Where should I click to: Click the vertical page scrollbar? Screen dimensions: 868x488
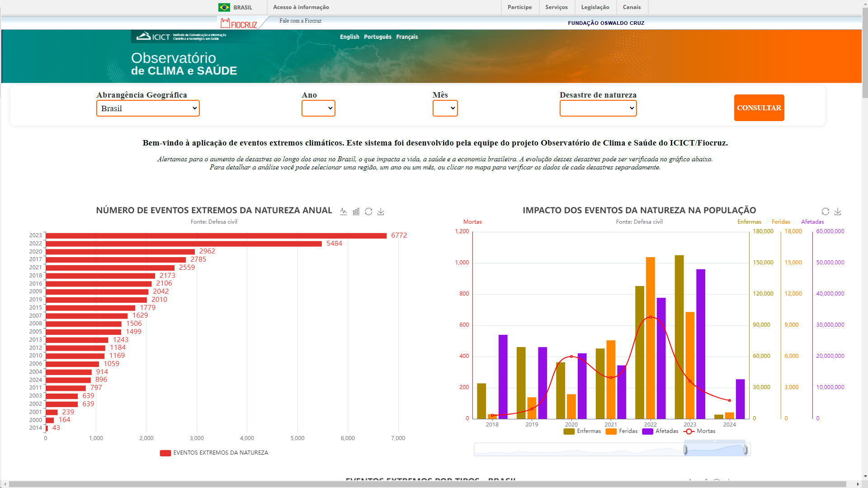[x=864, y=52]
